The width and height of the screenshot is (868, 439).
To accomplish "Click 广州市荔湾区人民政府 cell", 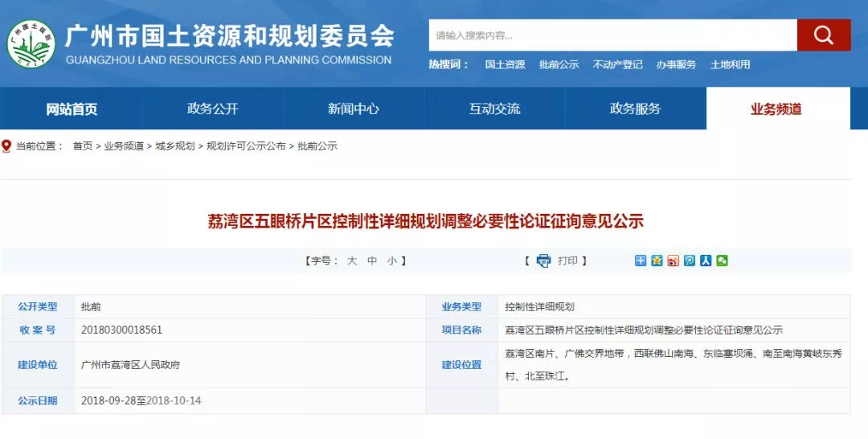I will [x=130, y=365].
